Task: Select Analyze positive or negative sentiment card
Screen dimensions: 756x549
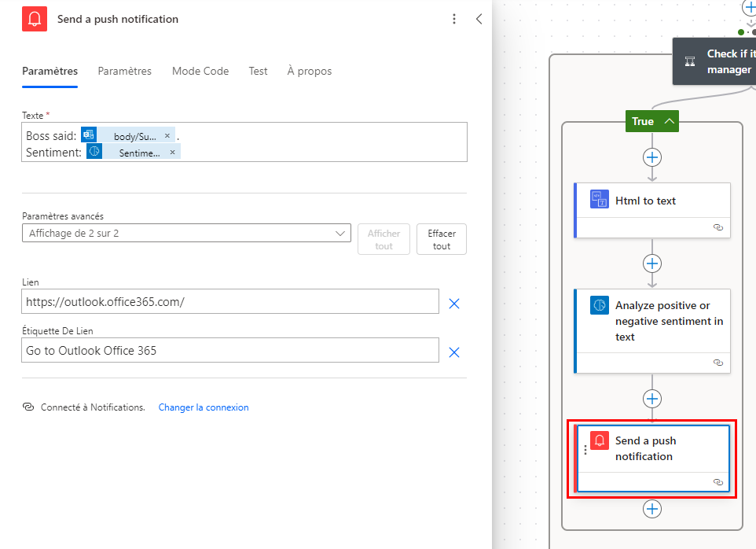Action: click(651, 331)
